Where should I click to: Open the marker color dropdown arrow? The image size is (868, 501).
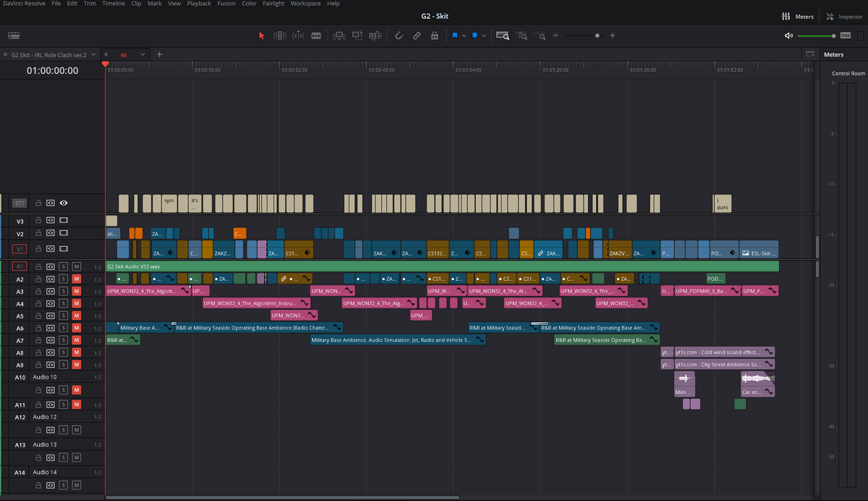coord(483,35)
